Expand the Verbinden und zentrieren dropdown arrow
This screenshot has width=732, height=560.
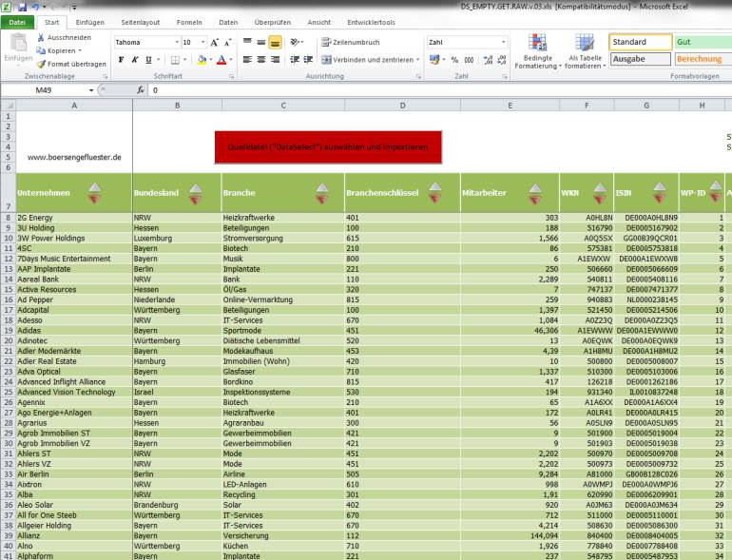pos(418,60)
